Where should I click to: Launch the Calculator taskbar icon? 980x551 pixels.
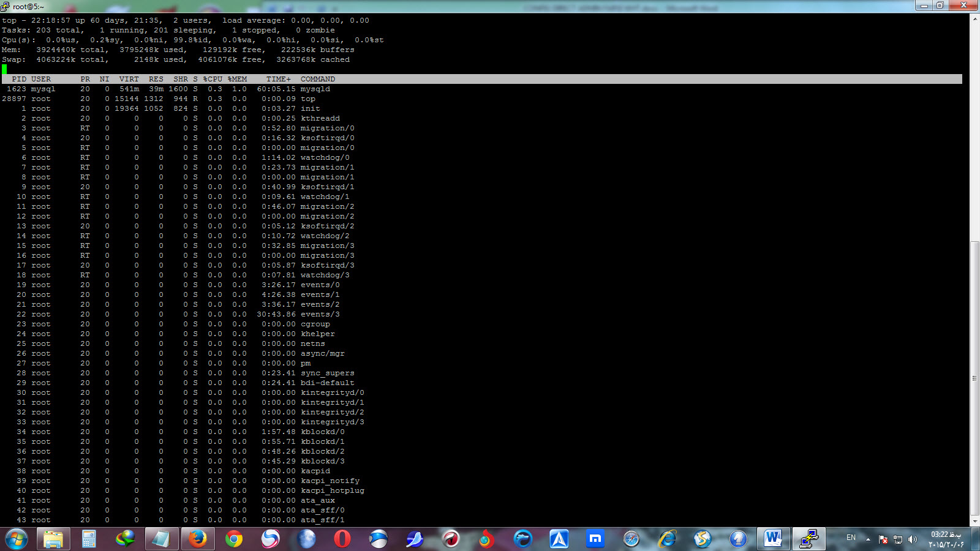coord(89,539)
